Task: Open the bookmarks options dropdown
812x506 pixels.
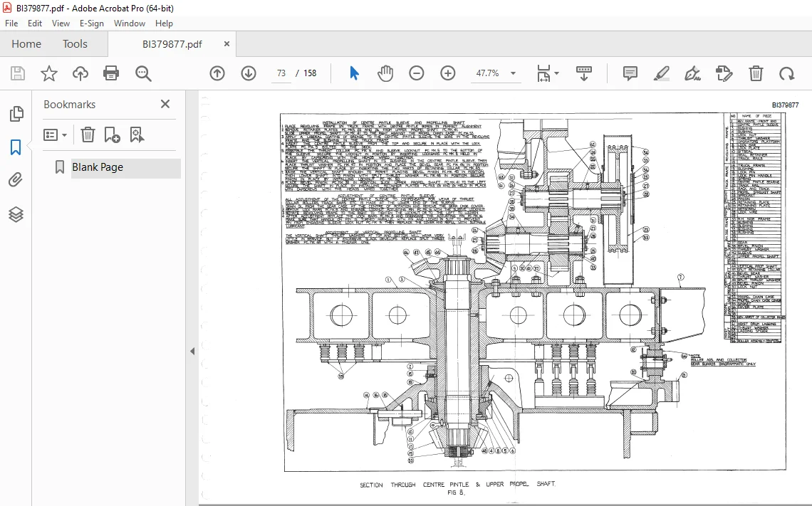Action: (56, 135)
